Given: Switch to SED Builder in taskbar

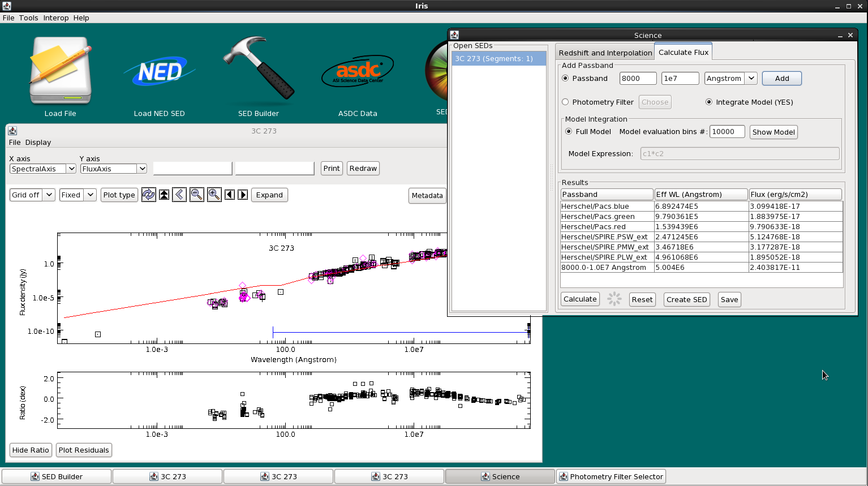Looking at the screenshot, I should click(57, 476).
